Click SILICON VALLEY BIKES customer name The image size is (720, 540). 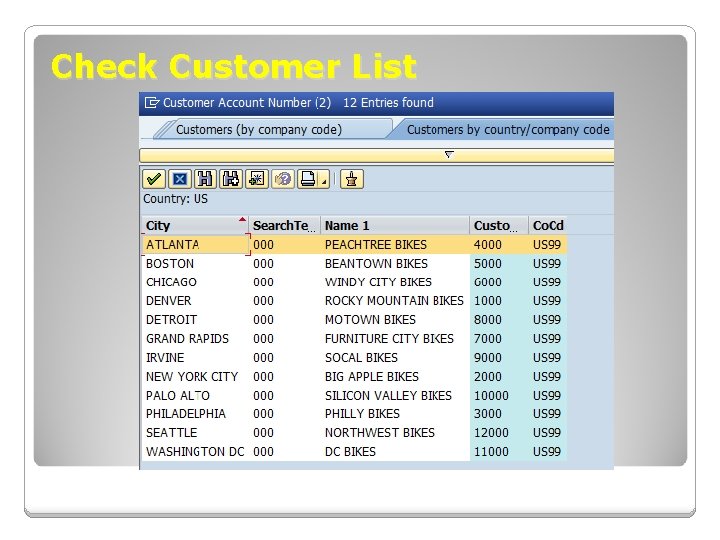click(388, 395)
